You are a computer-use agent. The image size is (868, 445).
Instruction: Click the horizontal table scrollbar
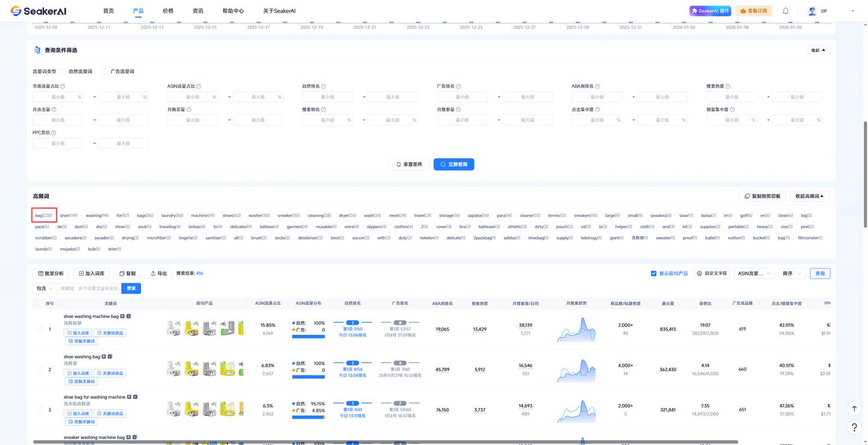point(386,442)
